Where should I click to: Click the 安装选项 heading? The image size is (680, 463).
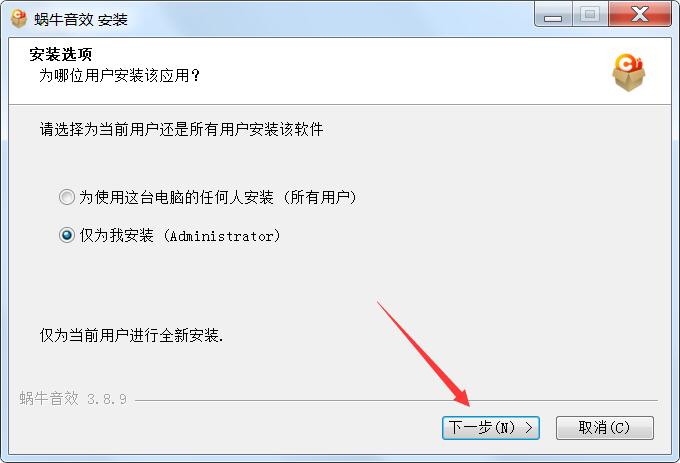(60, 55)
